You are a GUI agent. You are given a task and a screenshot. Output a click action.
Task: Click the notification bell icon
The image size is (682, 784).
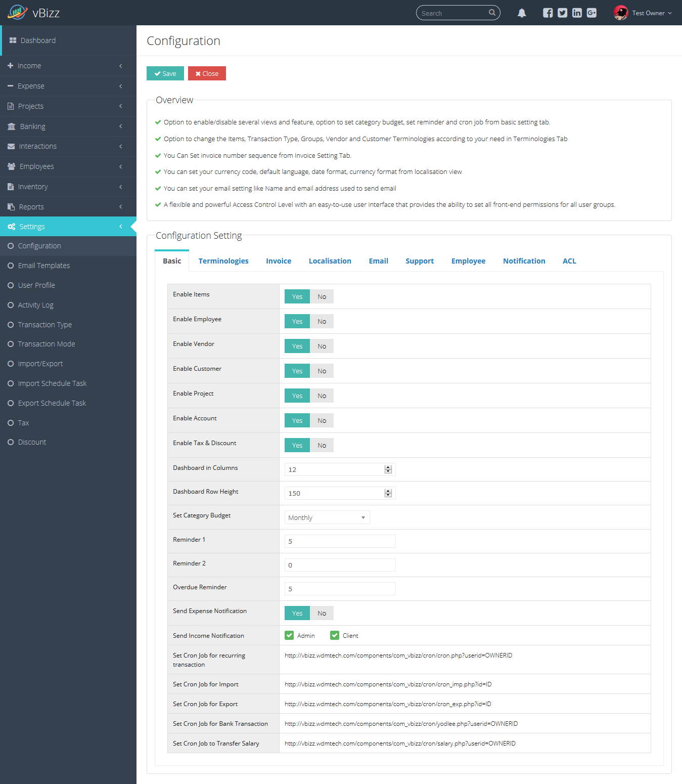pyautogui.click(x=522, y=13)
